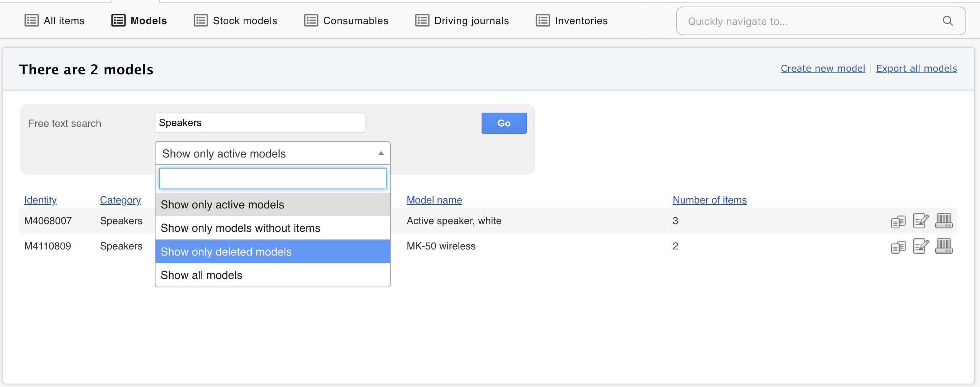This screenshot has width=980, height=387.
Task: Duplicate the MK-50 wireless model
Action: pos(898,247)
